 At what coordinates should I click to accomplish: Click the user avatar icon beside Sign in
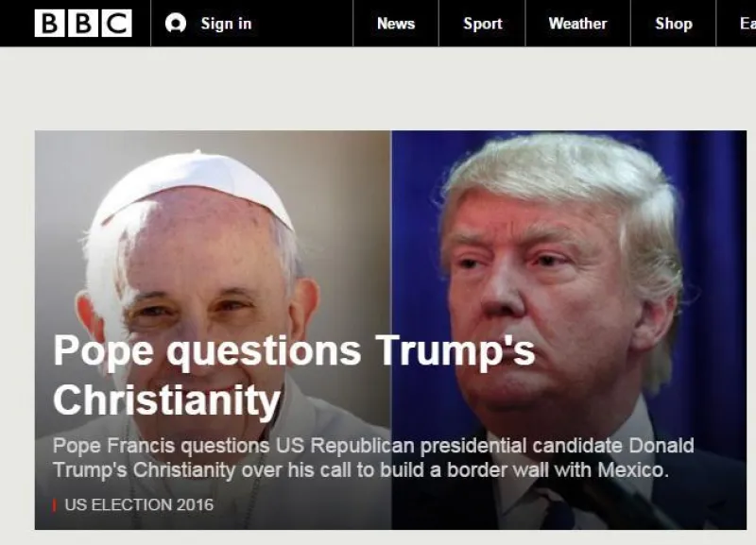(176, 23)
